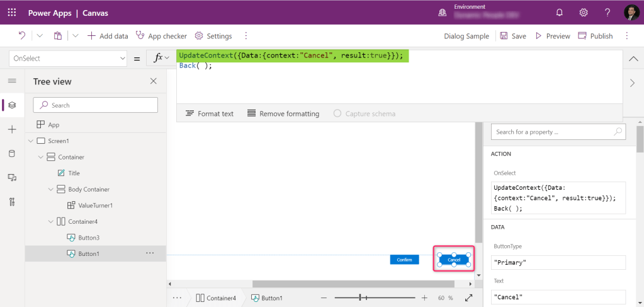
Task: Adjust the canvas zoom slider
Action: (360, 298)
